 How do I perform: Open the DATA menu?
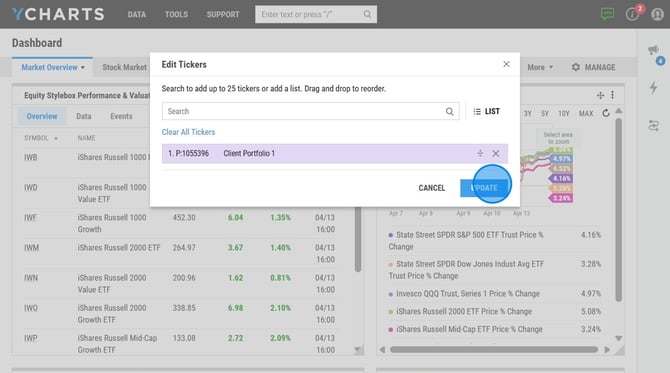[137, 14]
